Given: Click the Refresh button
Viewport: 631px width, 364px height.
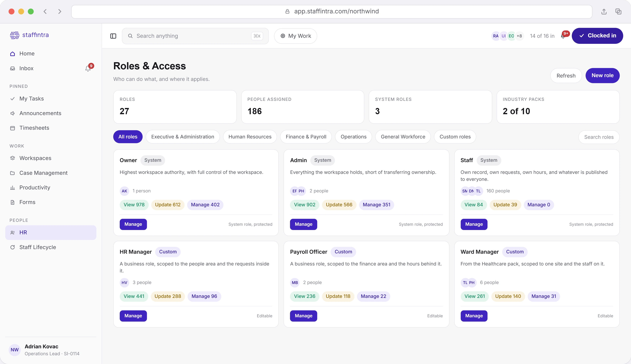Looking at the screenshot, I should tap(566, 76).
